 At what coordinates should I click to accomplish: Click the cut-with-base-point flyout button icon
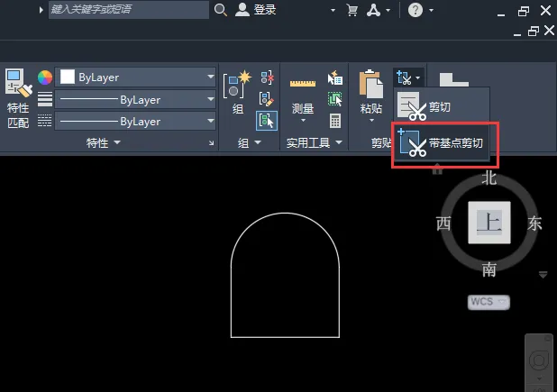coord(405,77)
